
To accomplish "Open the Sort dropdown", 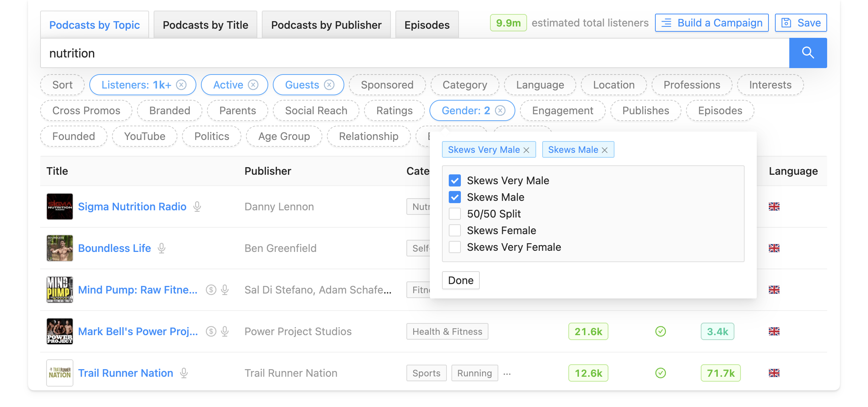I will (62, 85).
